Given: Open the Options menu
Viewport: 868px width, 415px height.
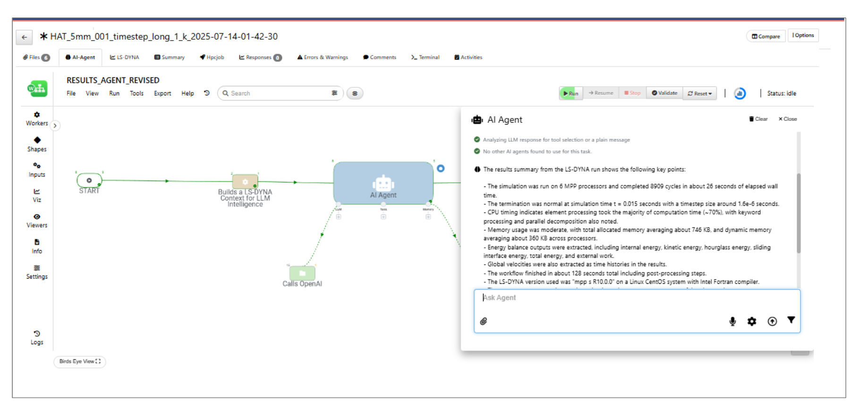Looking at the screenshot, I should (x=803, y=35).
